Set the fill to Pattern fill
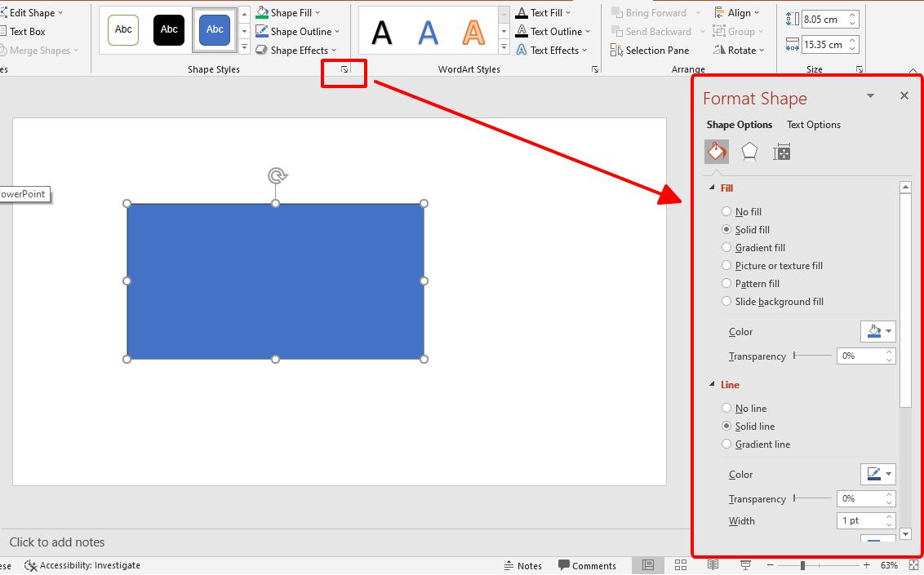924x575 pixels. pos(726,283)
